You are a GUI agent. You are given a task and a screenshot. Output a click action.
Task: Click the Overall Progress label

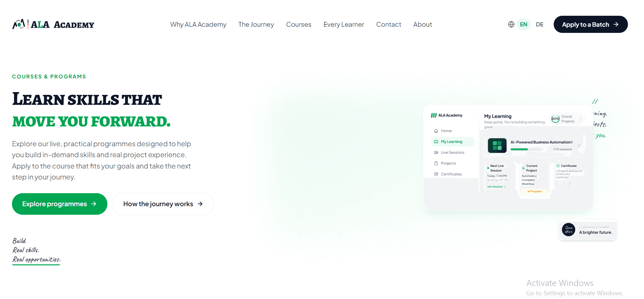(568, 119)
